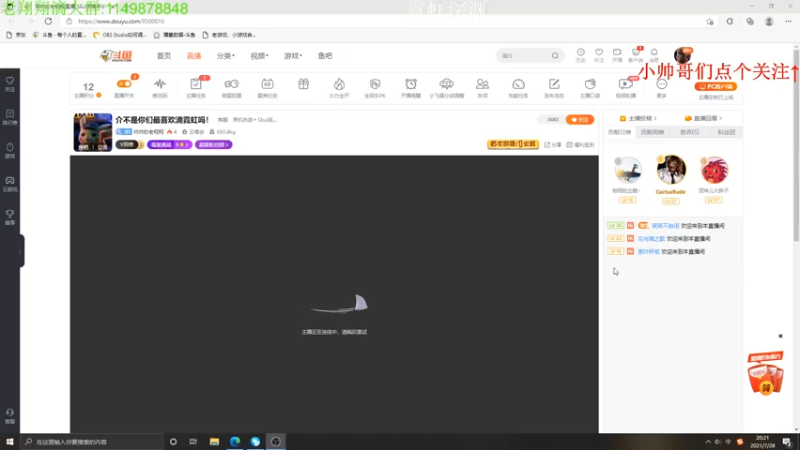Click the alarm clock 开播提醒 icon
Screen dimensions: 800x450
point(411,84)
